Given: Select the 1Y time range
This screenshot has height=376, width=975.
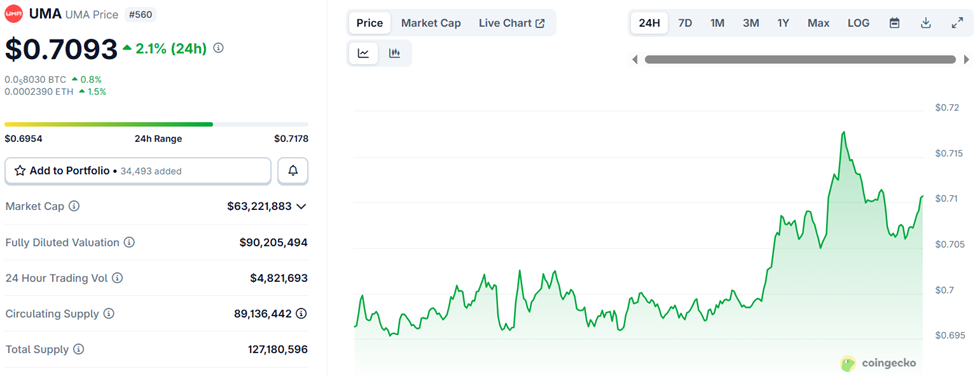Looking at the screenshot, I should click(783, 23).
